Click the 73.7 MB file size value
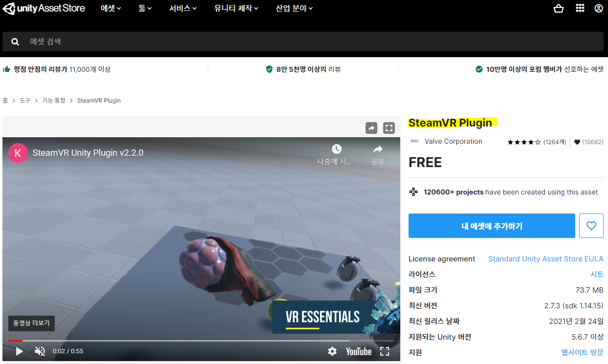The width and height of the screenshot is (608, 364). coord(589,290)
